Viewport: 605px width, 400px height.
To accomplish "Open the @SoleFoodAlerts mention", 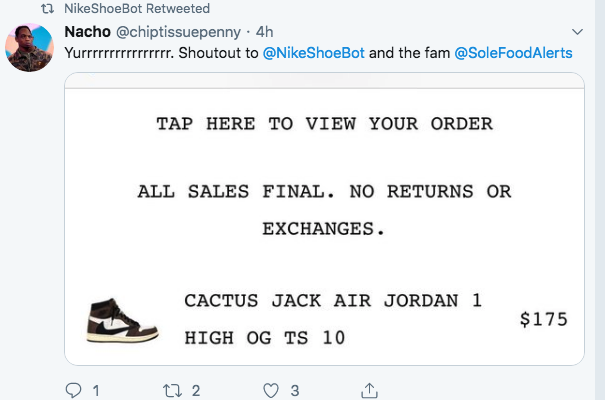I will [x=513, y=52].
